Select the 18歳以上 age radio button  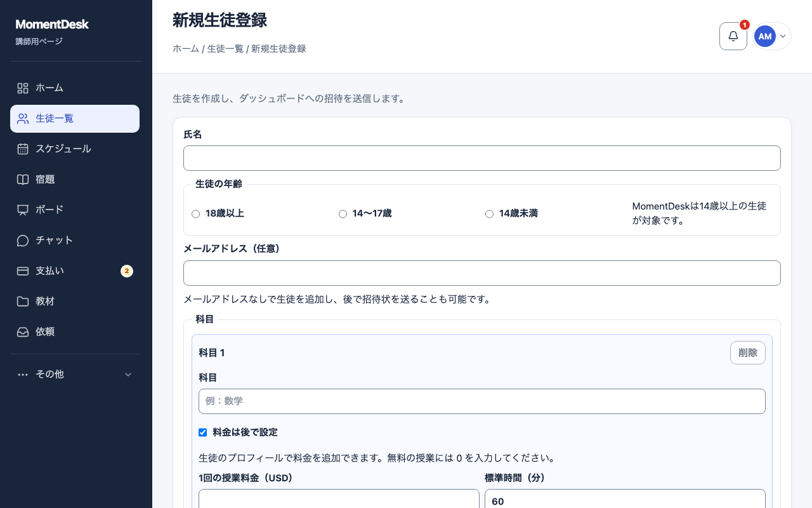click(x=195, y=214)
